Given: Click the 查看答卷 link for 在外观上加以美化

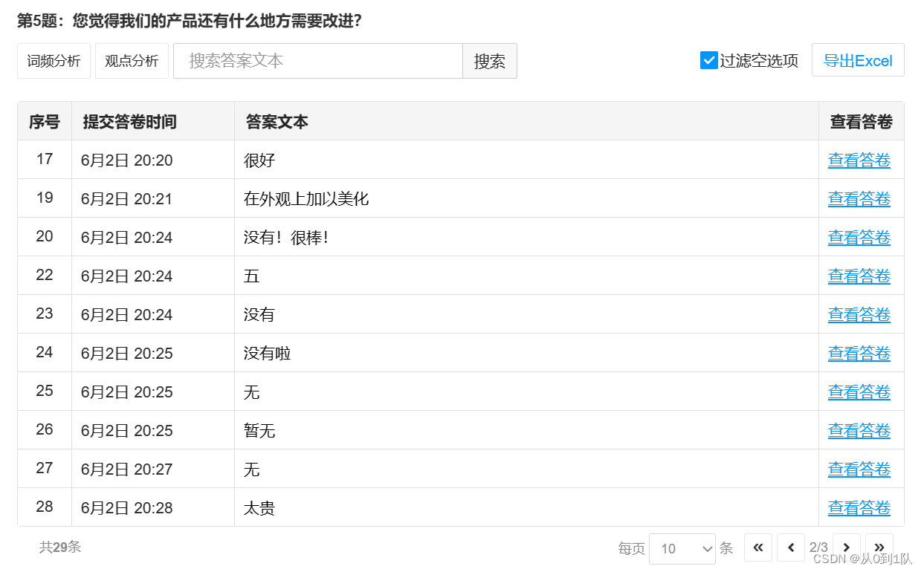Looking at the screenshot, I should (859, 198).
